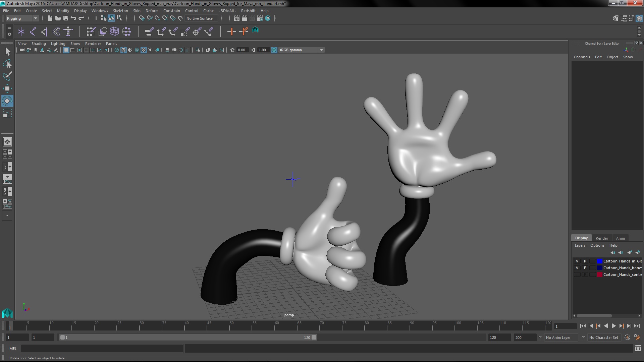Click the four-pane layout icon
The image size is (644, 362).
tap(7, 154)
